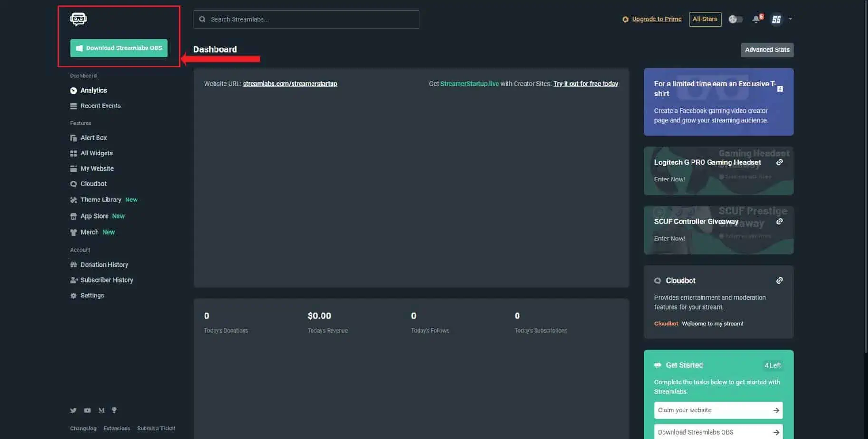Viewport: 868px width, 439px height.
Task: Open the notifications bell
Action: point(757,19)
